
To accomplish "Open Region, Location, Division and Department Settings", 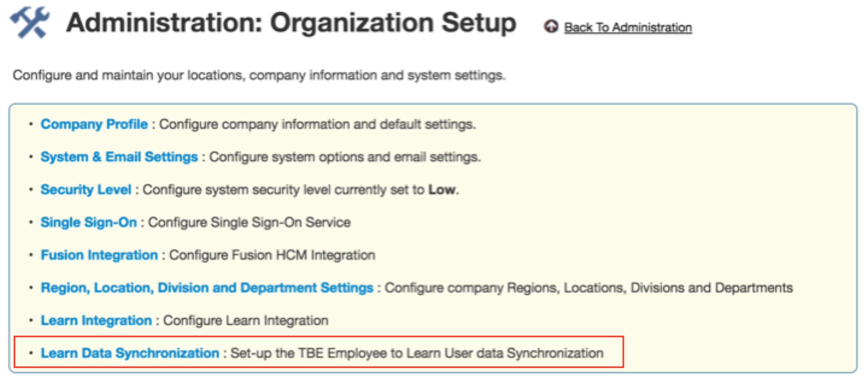I will click(207, 288).
